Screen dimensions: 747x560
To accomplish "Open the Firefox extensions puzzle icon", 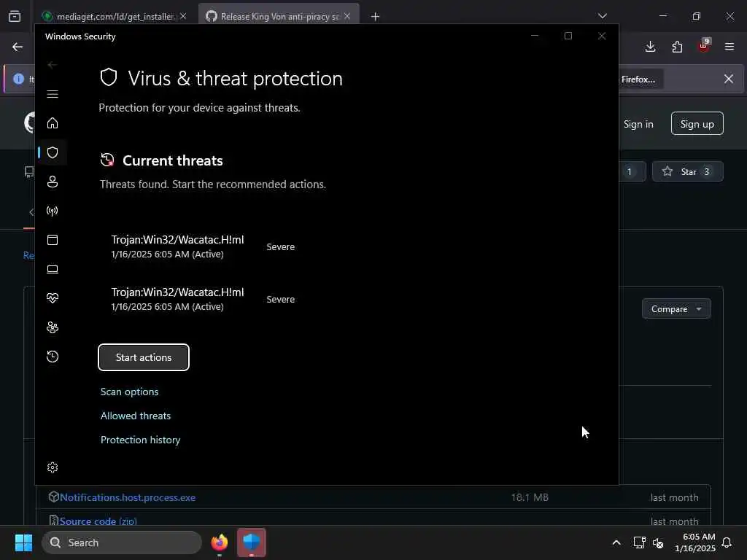I will pos(677,47).
